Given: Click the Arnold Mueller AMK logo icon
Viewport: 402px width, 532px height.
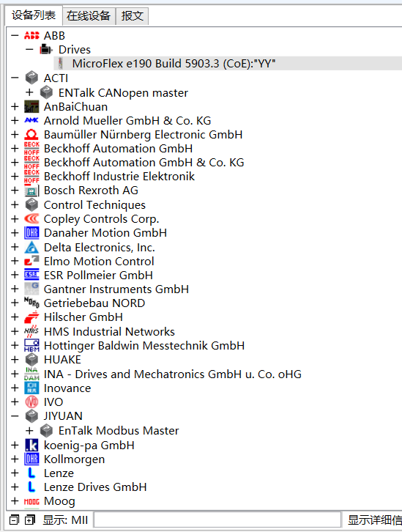Looking at the screenshot, I should [x=31, y=120].
